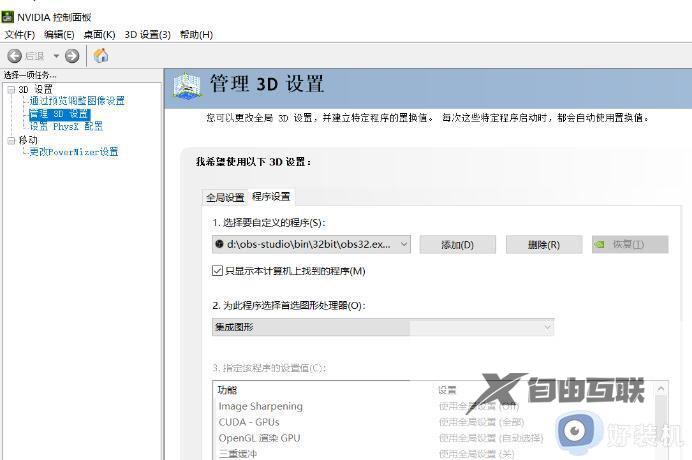Click the Forward arrow navigation icon
The width and height of the screenshot is (692, 460).
pos(73,56)
